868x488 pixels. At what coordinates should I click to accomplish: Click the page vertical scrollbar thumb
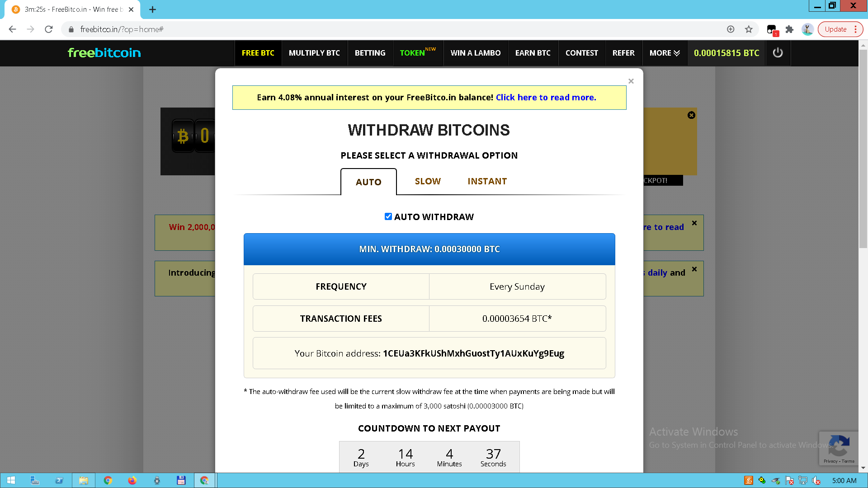pos(863,149)
